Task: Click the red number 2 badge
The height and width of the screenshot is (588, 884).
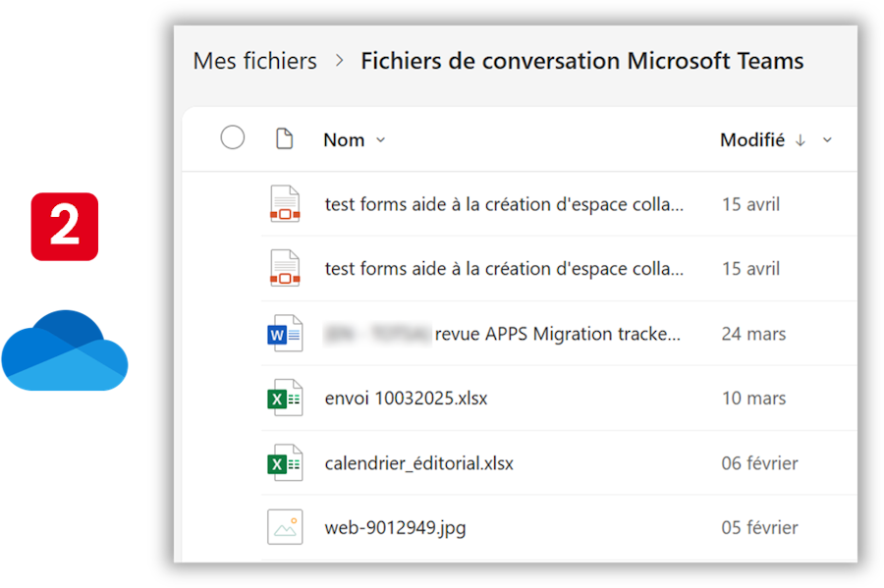Action: [65, 227]
